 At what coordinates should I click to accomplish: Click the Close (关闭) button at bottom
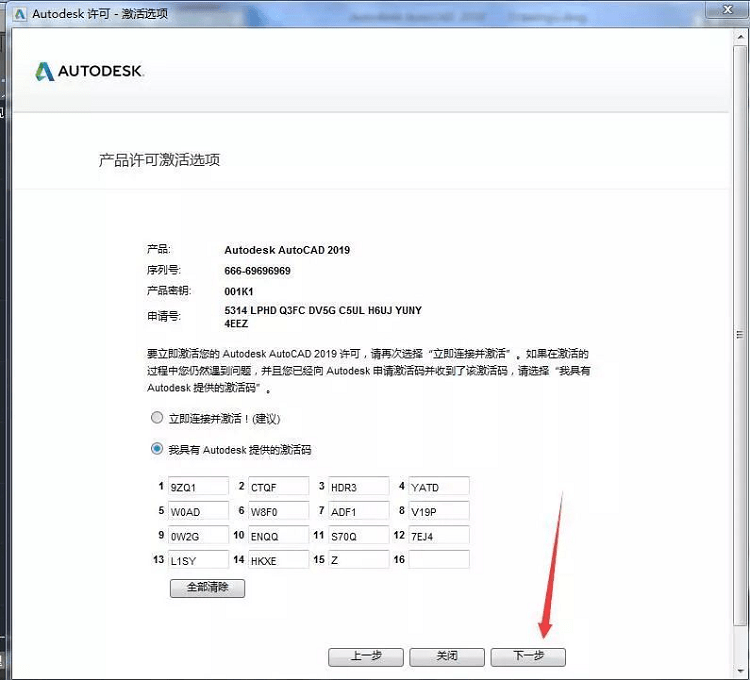(x=447, y=657)
